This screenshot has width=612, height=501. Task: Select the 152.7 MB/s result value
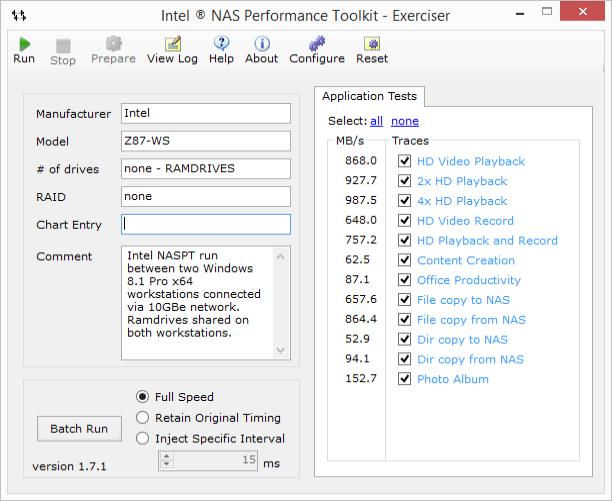point(361,379)
